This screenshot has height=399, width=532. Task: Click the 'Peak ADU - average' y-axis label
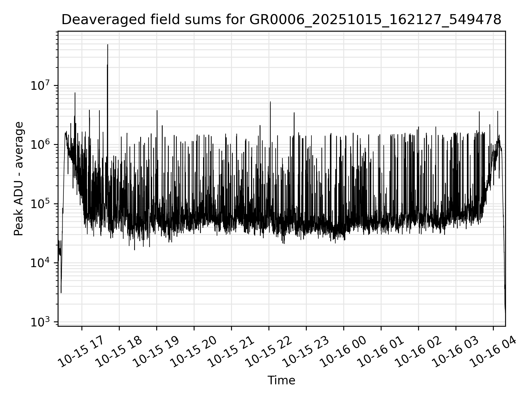pyautogui.click(x=19, y=179)
